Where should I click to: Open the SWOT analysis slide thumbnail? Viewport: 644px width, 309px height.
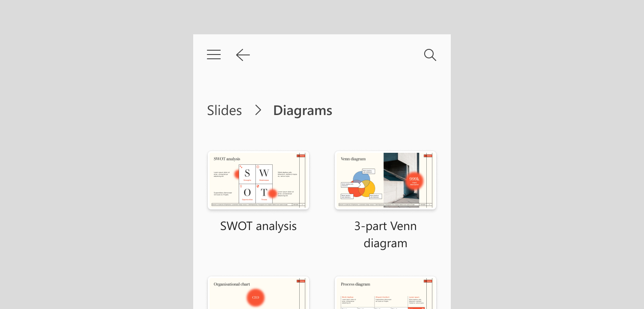point(258,180)
